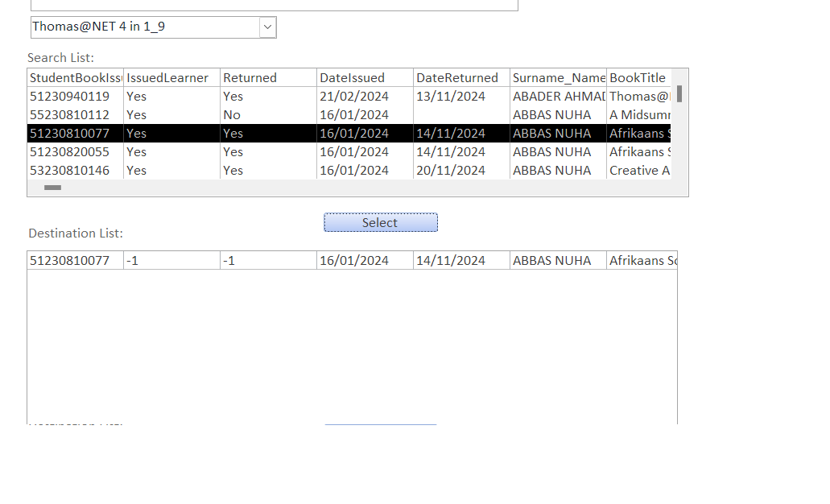Click the DateReturned column header
This screenshot has width=830, height=504.
click(x=461, y=78)
